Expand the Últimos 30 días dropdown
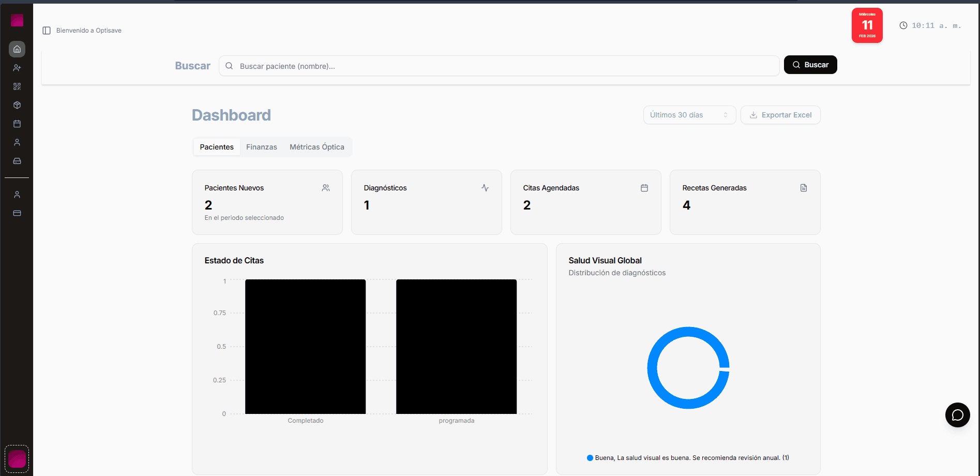Image resolution: width=980 pixels, height=476 pixels. point(689,115)
